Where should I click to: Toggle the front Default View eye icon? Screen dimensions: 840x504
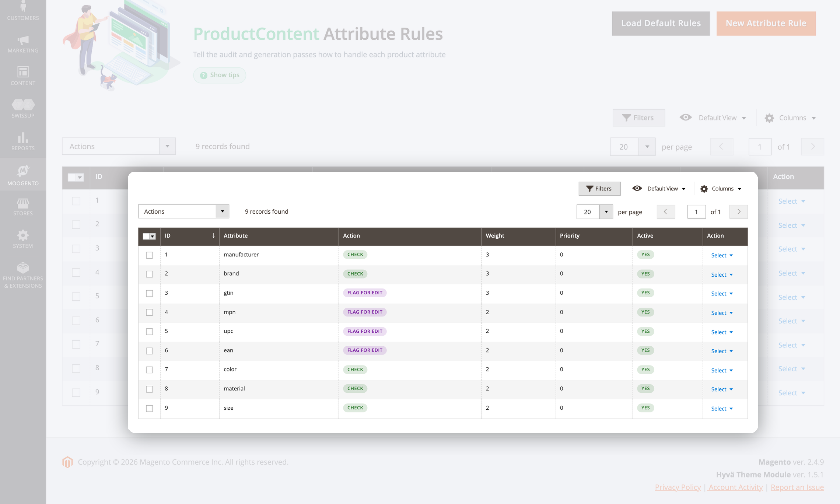click(637, 189)
